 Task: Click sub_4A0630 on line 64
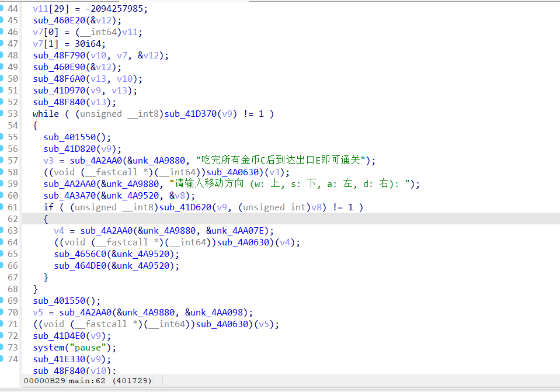[x=244, y=242]
